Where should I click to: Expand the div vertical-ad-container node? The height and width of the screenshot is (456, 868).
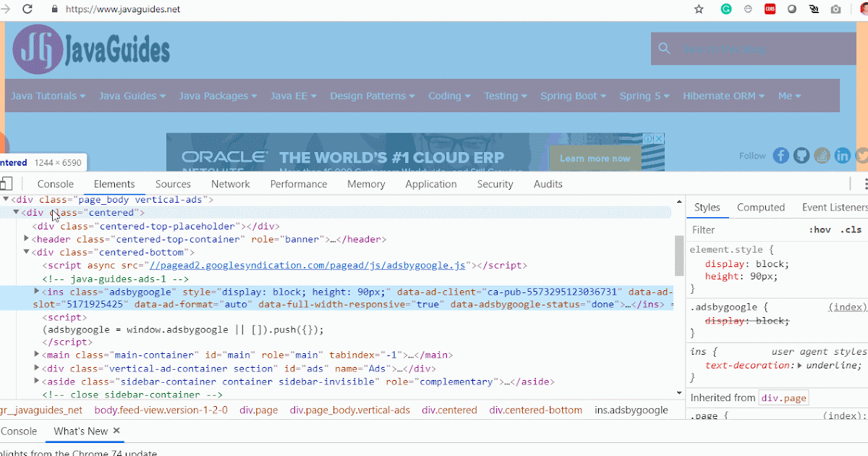tap(37, 368)
